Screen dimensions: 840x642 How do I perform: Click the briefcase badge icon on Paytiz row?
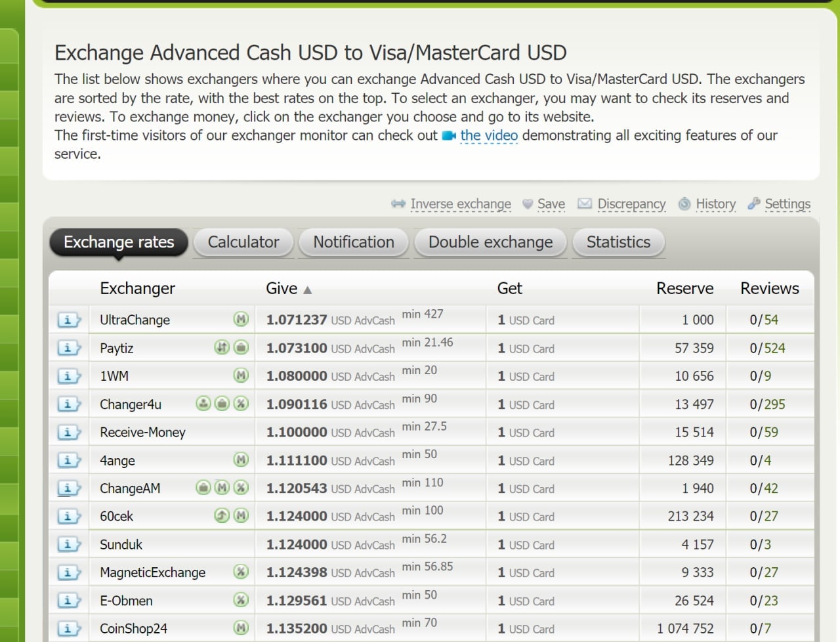click(241, 347)
